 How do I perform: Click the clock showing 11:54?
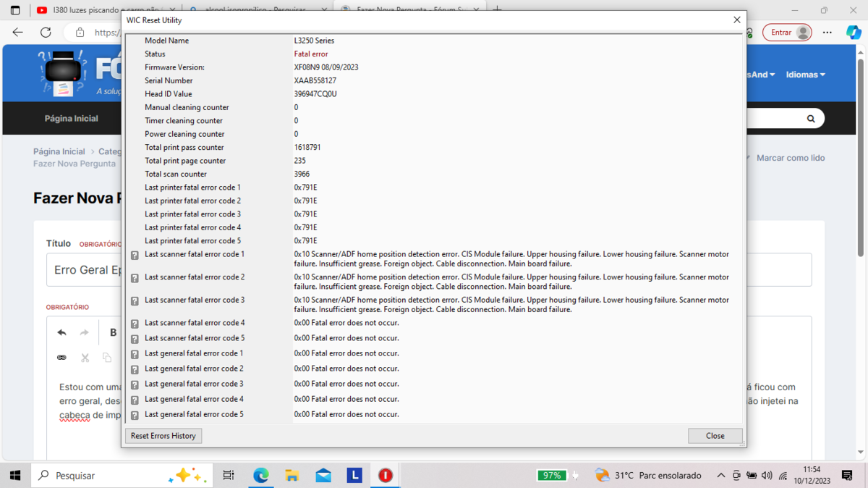[812, 469]
